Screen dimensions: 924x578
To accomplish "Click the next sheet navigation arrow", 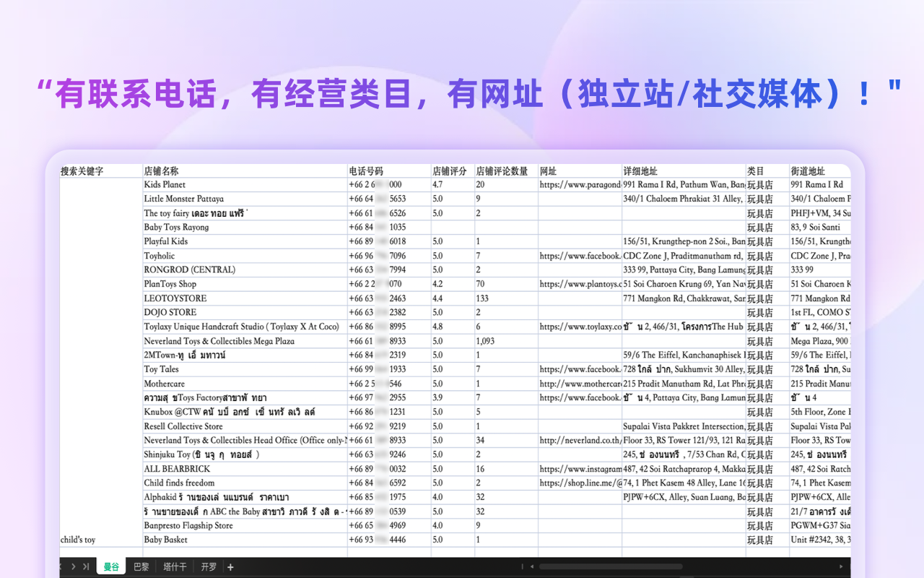I will pyautogui.click(x=72, y=566).
